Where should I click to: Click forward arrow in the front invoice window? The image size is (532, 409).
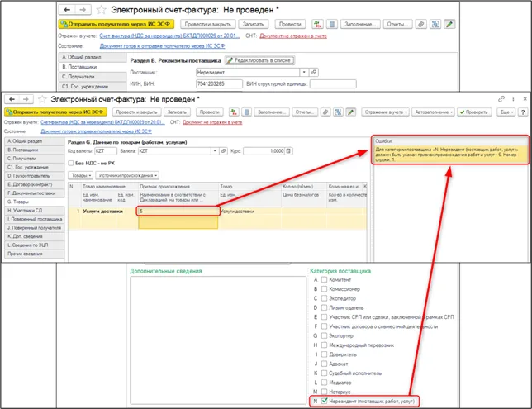[26, 99]
